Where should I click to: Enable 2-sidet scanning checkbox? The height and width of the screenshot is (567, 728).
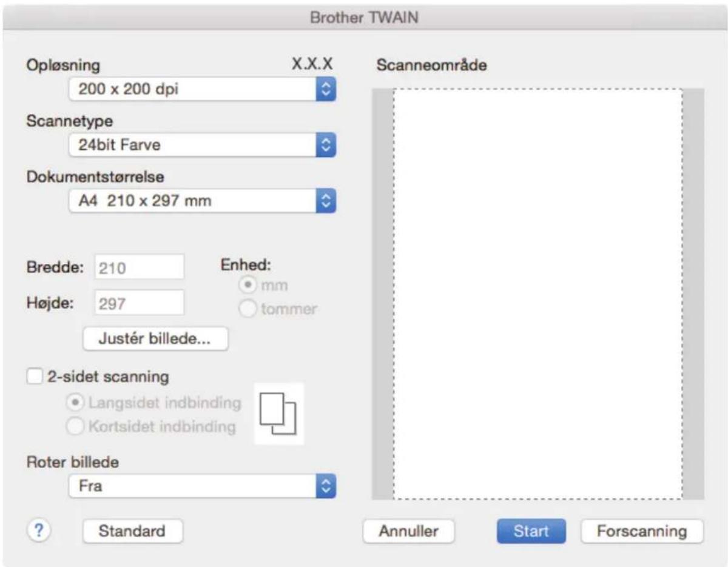pos(35,377)
